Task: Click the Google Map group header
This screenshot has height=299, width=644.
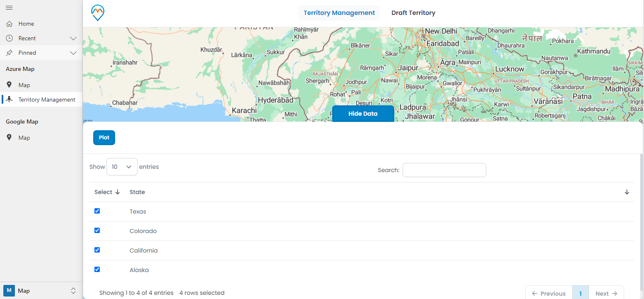Action: 22,122
